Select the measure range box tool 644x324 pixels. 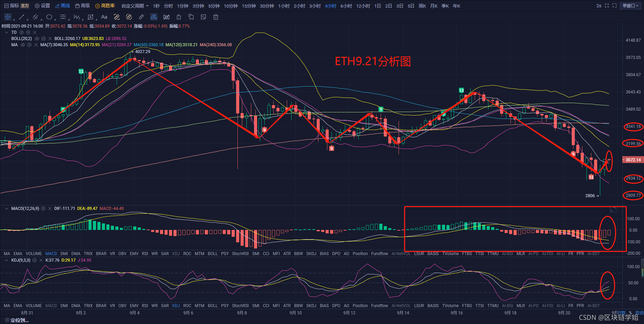point(91,17)
